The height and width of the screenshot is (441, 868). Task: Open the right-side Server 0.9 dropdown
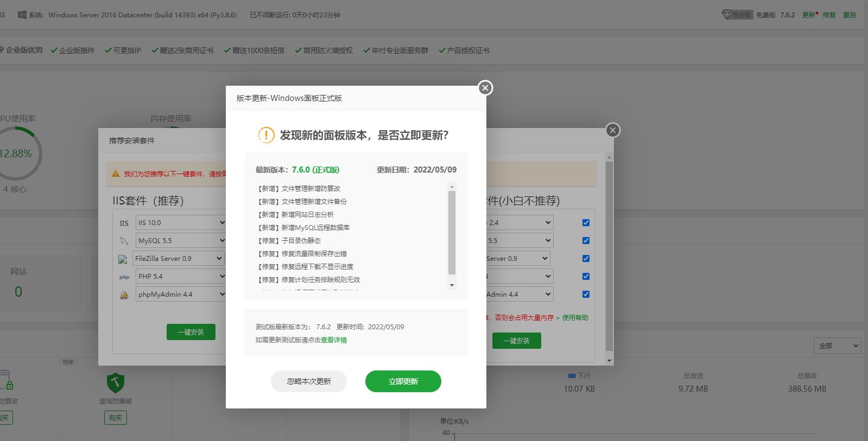coord(518,259)
